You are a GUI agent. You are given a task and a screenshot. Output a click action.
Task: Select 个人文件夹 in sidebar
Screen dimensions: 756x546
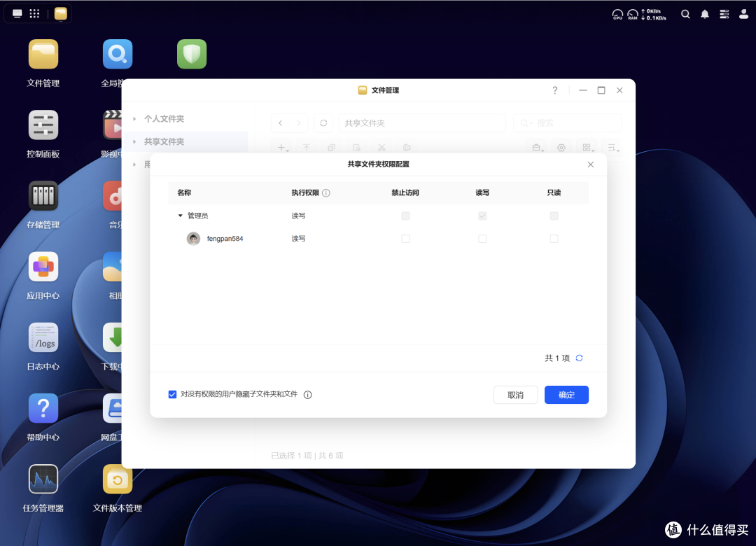tap(164, 119)
